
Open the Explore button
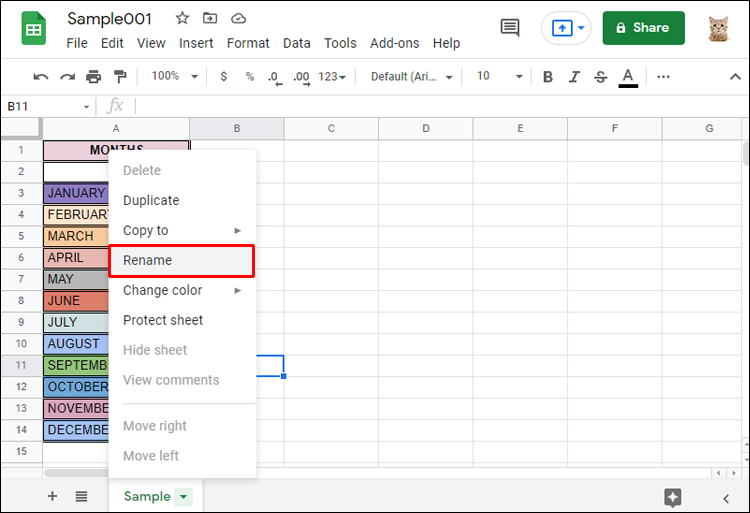pyautogui.click(x=673, y=498)
